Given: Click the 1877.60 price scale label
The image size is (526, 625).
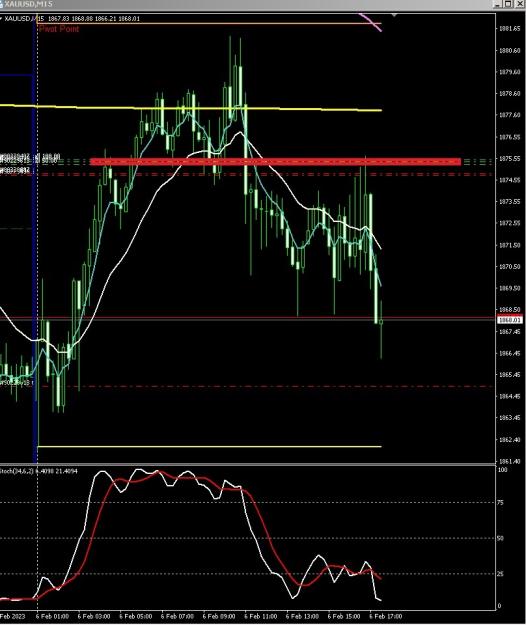Looking at the screenshot, I should 510,115.
